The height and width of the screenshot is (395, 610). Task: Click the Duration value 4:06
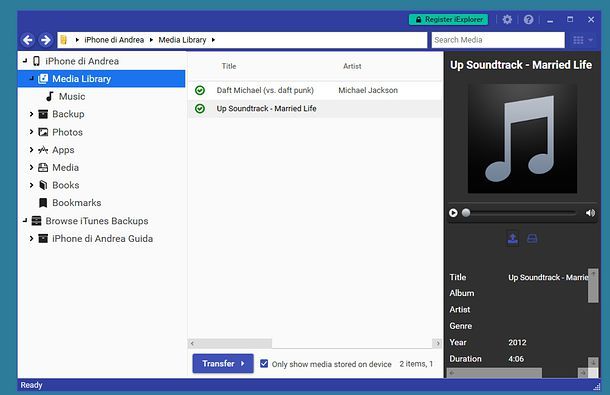pos(516,359)
